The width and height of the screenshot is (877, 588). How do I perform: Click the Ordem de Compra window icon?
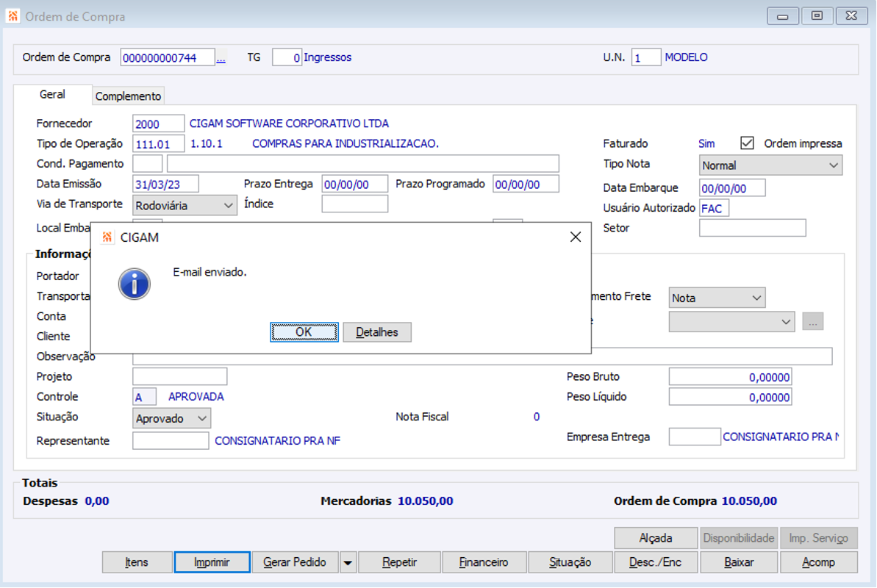[x=12, y=16]
